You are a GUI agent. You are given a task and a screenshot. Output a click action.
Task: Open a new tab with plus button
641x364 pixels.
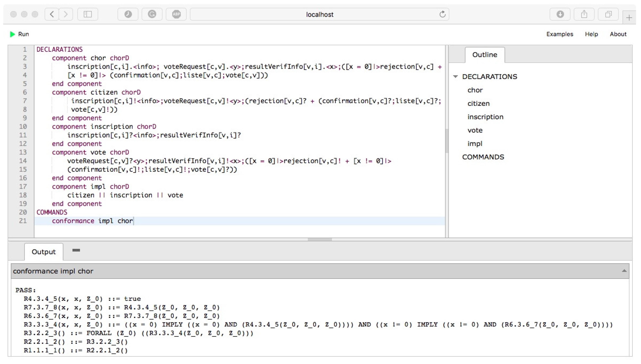click(x=629, y=18)
